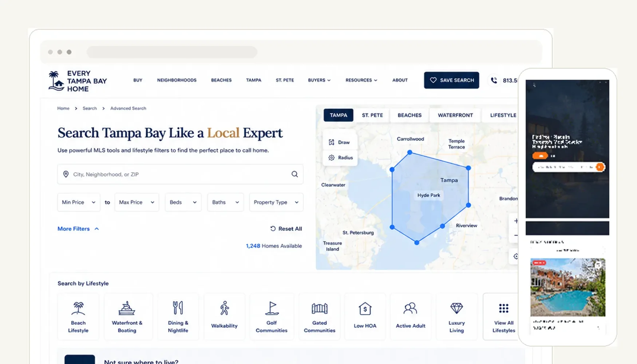Open the Beaches navigation item
This screenshot has width=637, height=364.
(221, 80)
